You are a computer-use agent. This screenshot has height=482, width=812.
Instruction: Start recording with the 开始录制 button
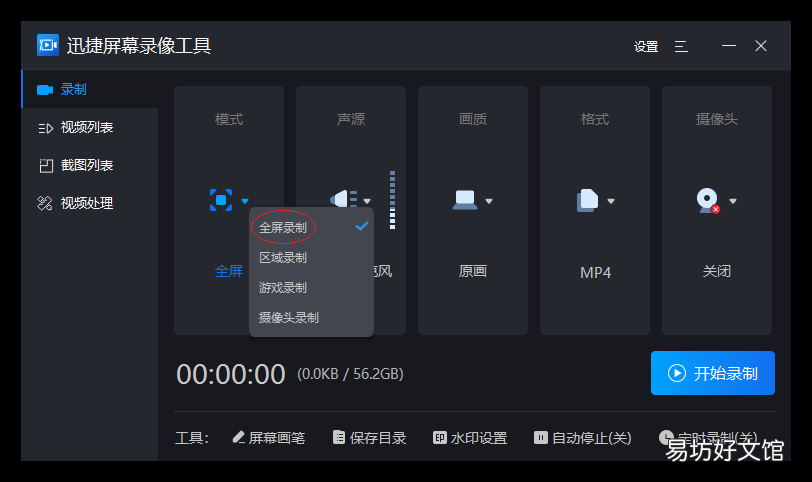(x=713, y=373)
